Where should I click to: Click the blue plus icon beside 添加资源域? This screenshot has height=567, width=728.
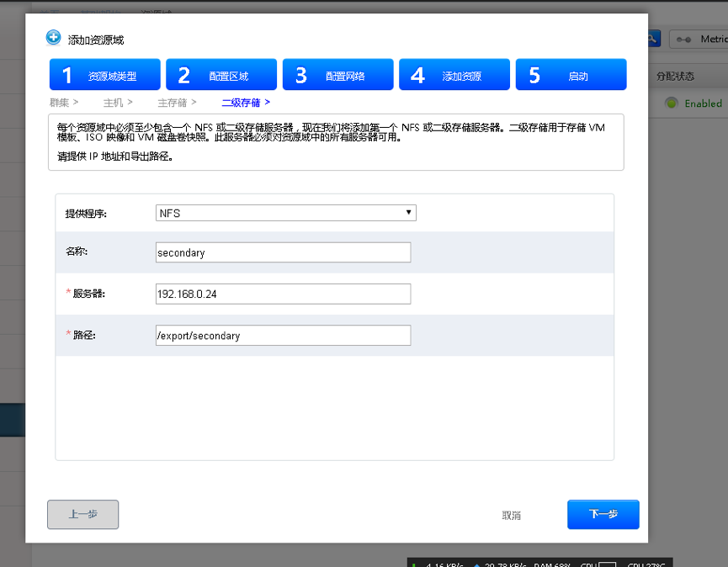coord(53,38)
